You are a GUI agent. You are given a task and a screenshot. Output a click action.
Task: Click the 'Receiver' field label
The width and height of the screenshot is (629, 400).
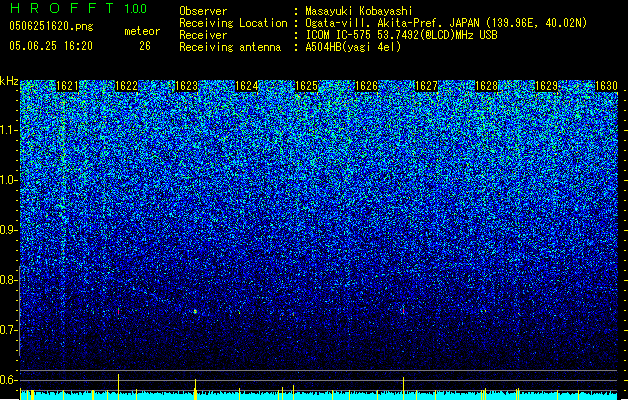(x=203, y=35)
